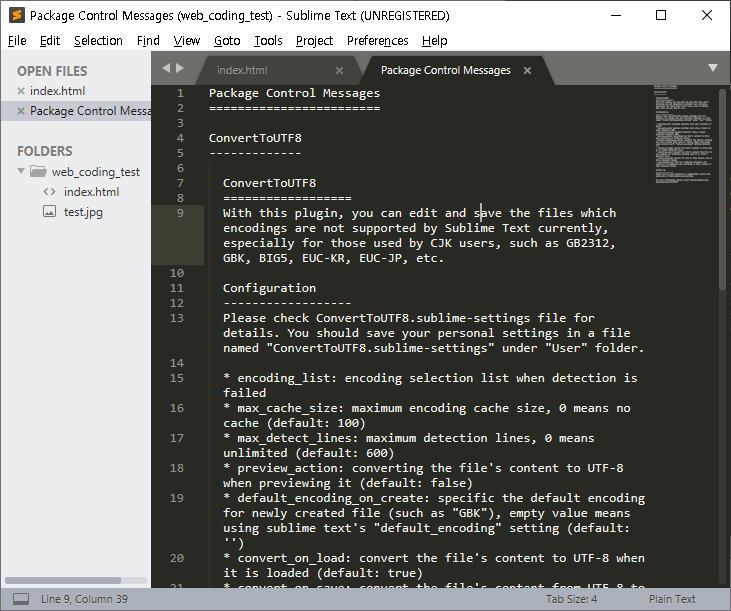Click the sidebar horizontal scrollbar
Viewport: 731px width, 611px height.
coord(63,581)
